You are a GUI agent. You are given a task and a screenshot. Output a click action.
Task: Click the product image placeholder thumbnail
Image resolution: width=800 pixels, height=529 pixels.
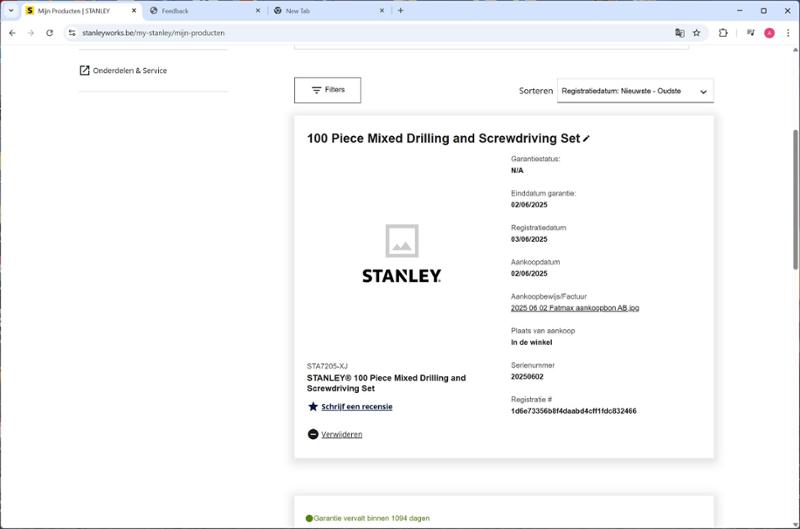(x=402, y=241)
